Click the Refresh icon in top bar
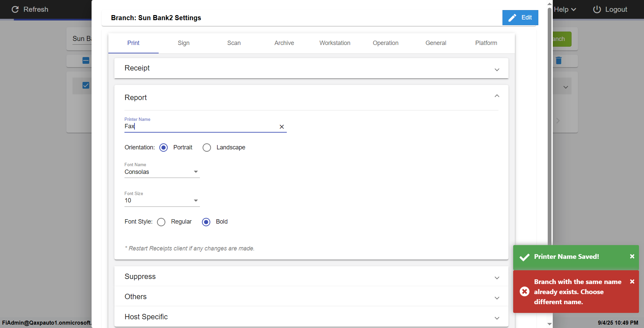The image size is (644, 328). [15, 9]
